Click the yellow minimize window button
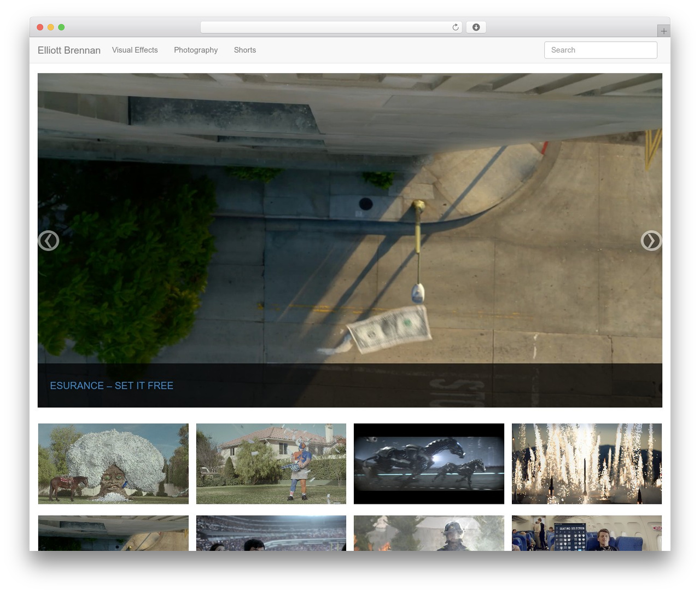700x593 pixels. tap(51, 27)
